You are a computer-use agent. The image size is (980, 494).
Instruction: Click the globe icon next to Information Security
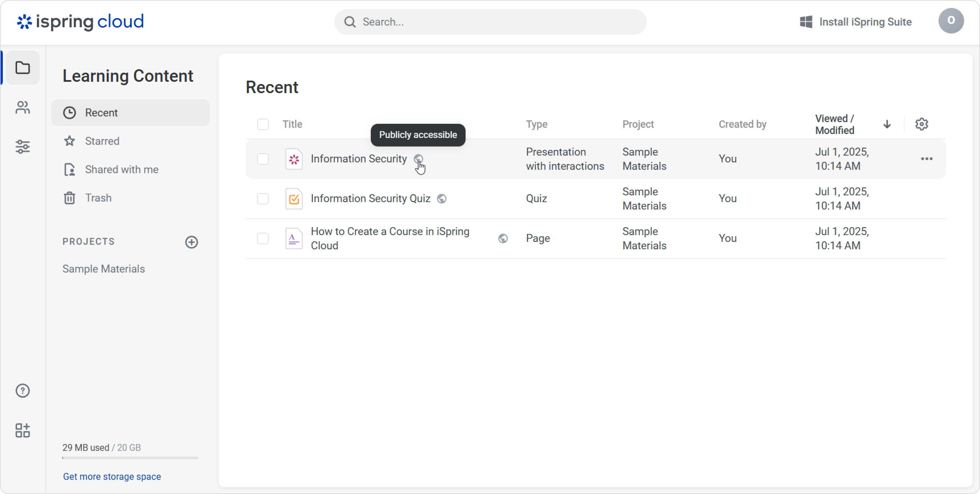(418, 159)
